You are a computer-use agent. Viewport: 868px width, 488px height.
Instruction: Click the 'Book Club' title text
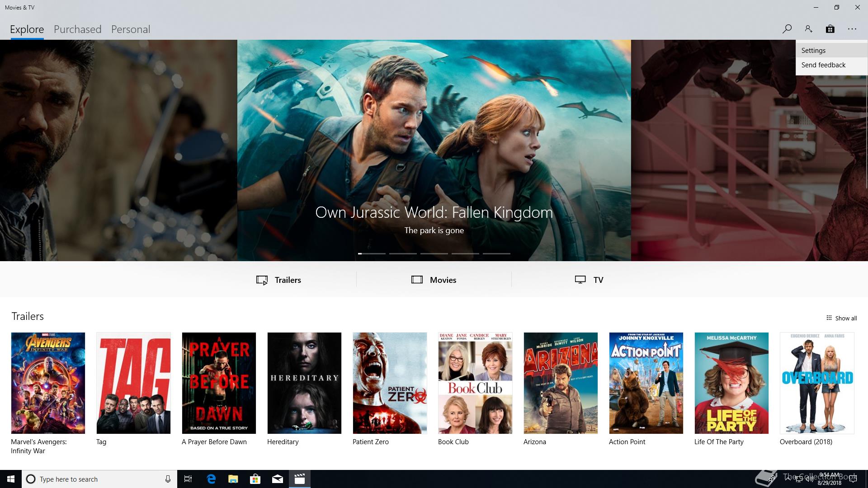453,442
